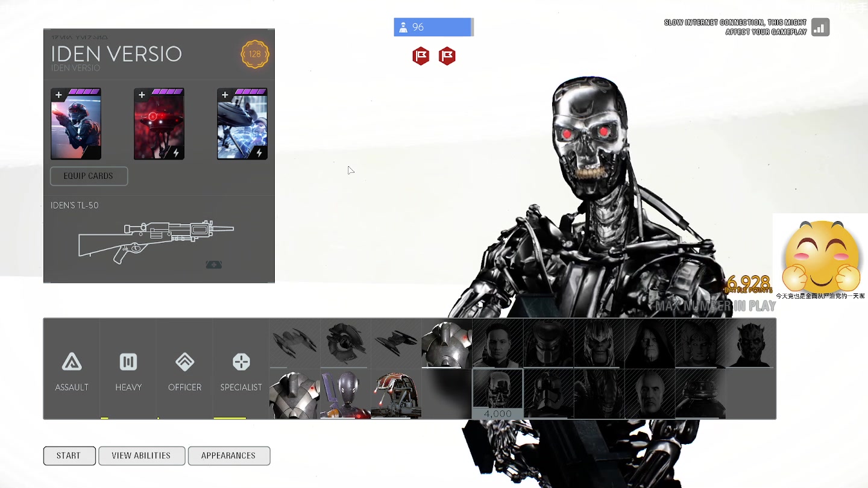Pick the round tri-fighter starfighter tile

[345, 343]
